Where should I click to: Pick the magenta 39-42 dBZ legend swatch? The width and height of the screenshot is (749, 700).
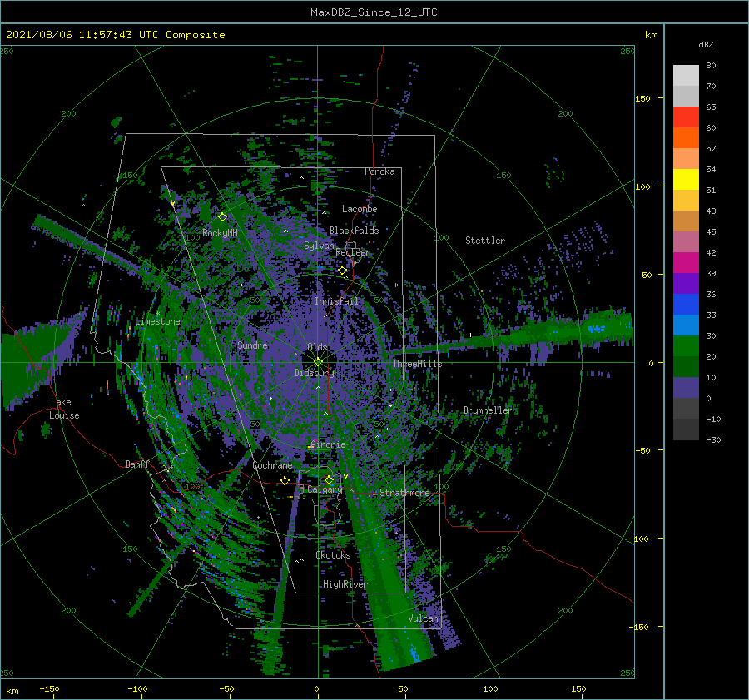(x=686, y=263)
